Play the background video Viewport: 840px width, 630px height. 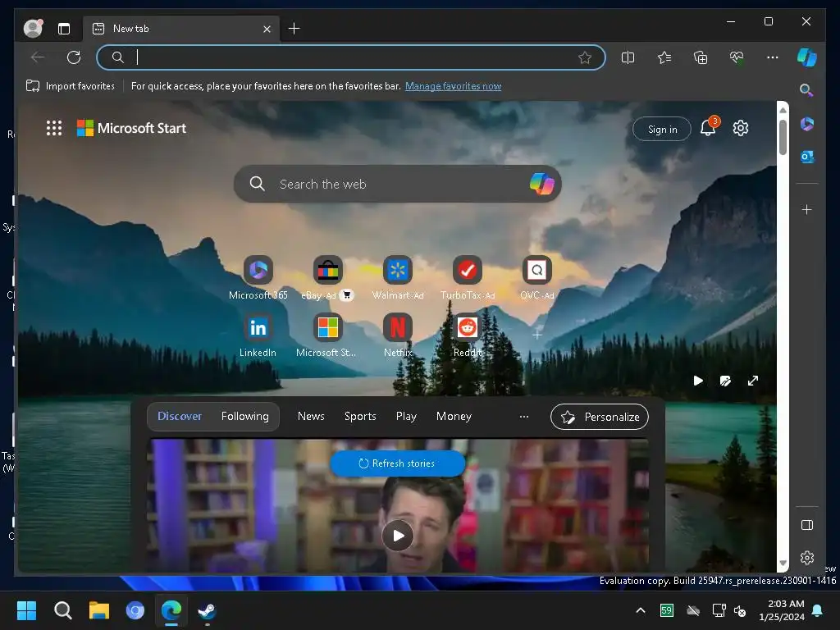click(697, 381)
